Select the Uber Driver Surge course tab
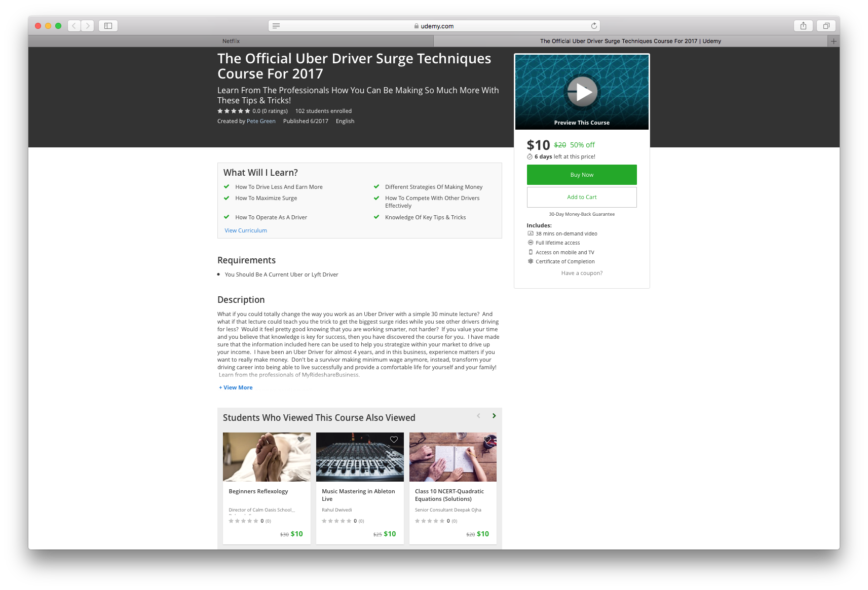868x590 pixels. pos(630,41)
